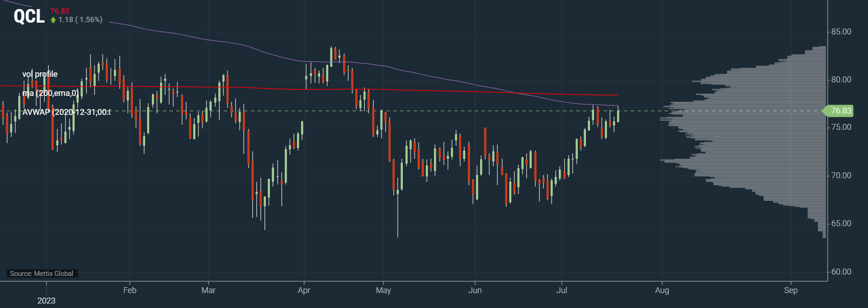Click the Jun label on time axis

[475, 290]
